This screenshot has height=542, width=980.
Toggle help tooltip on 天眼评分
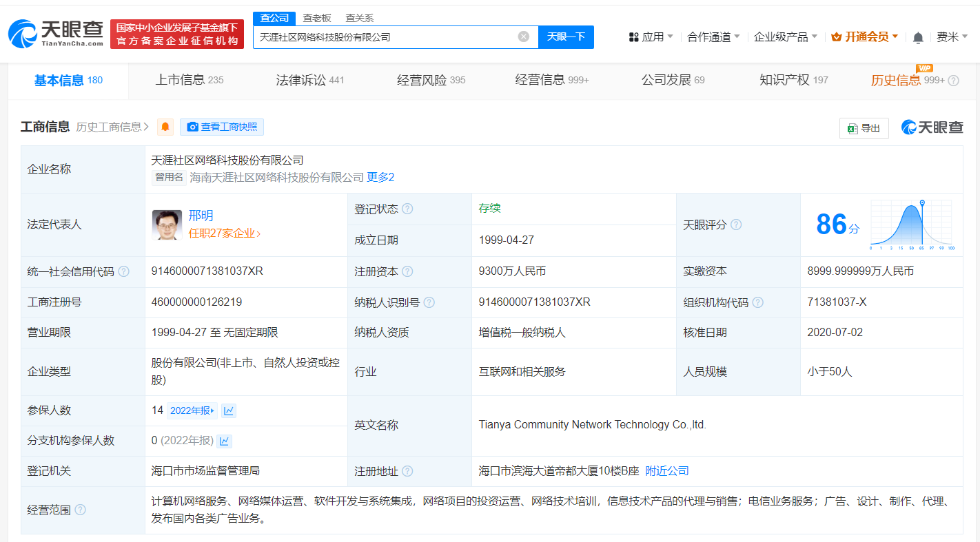click(x=737, y=225)
